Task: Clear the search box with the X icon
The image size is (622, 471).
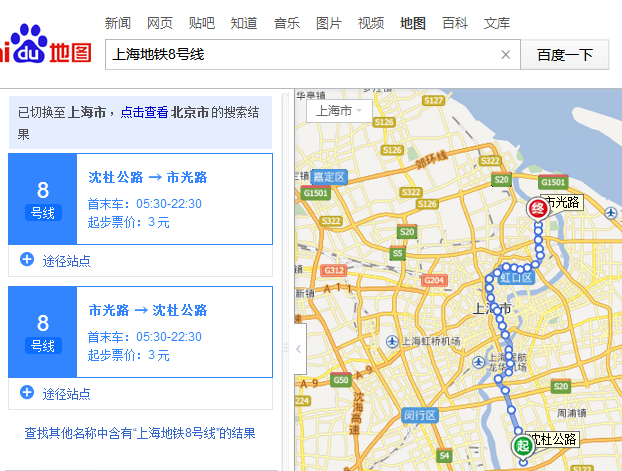Action: pos(505,54)
